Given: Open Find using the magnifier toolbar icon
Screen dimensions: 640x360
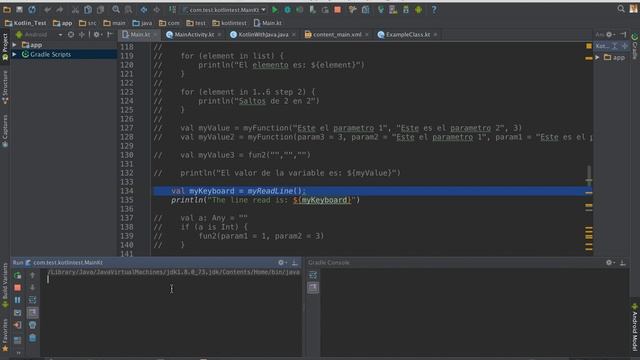Looking at the screenshot, I should coord(116,9).
